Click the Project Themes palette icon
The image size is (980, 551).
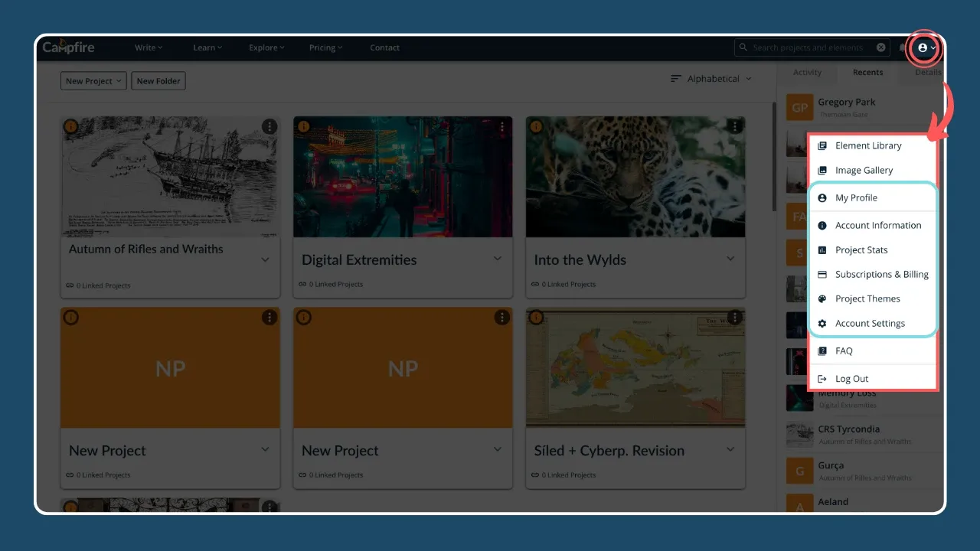[822, 298]
